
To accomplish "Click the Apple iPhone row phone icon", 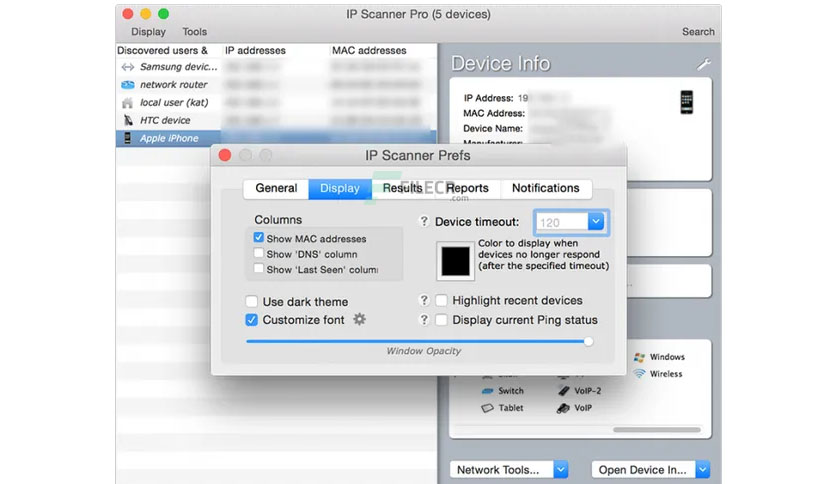I will pyautogui.click(x=127, y=138).
